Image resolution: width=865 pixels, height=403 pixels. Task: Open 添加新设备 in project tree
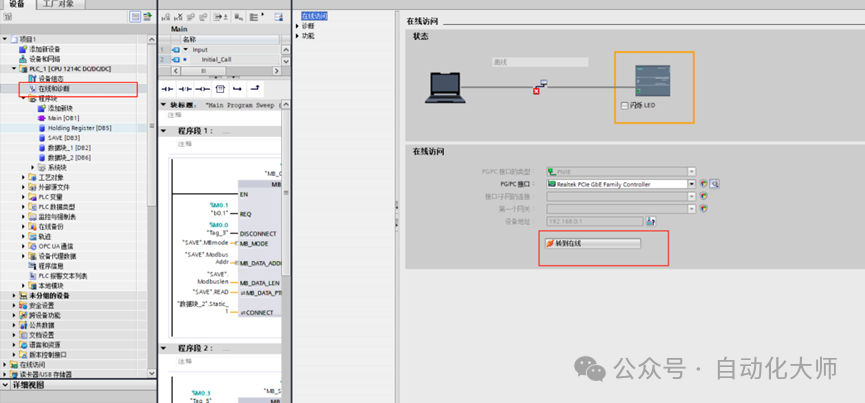pyautogui.click(x=44, y=49)
